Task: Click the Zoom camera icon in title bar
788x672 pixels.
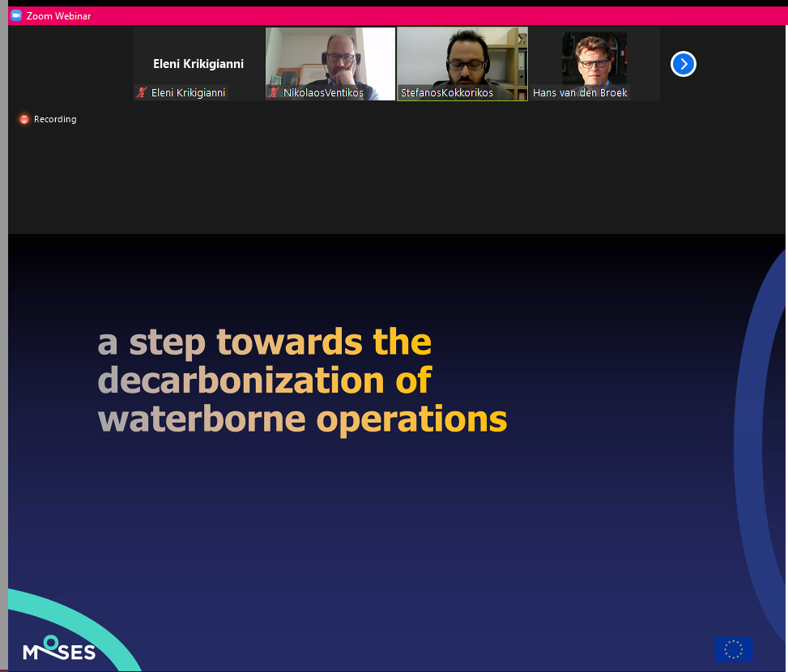Action: (x=16, y=15)
